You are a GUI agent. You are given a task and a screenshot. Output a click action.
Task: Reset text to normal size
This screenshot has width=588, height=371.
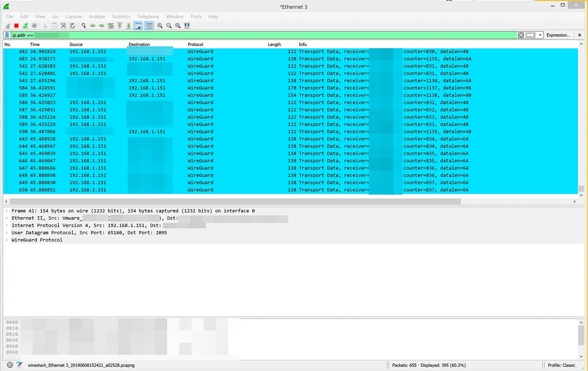tap(178, 26)
